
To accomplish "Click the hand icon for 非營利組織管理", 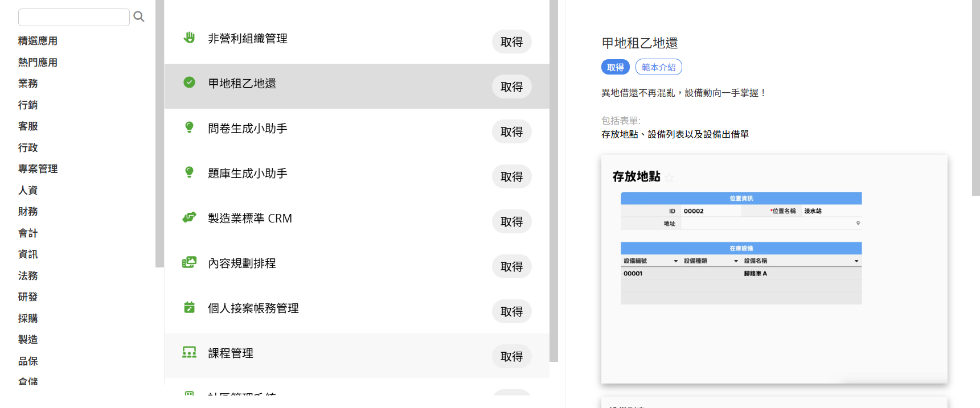I will (x=189, y=38).
